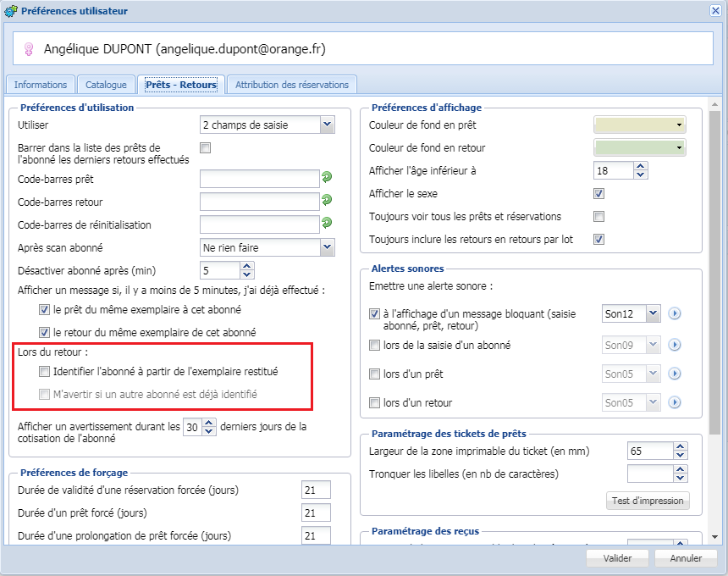Play the lors d'un prêt Son05 preview
The height and width of the screenshot is (576, 728).
[675, 374]
